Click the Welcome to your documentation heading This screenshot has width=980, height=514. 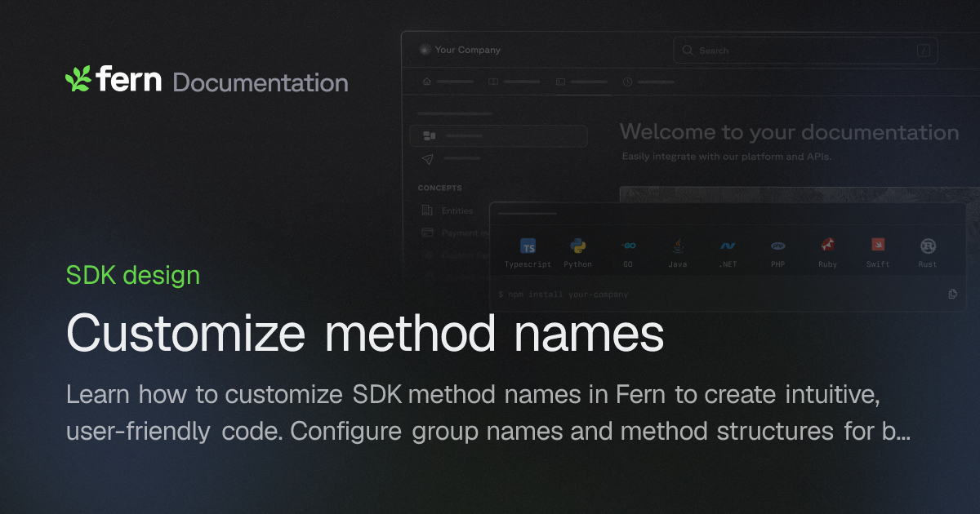pos(789,132)
